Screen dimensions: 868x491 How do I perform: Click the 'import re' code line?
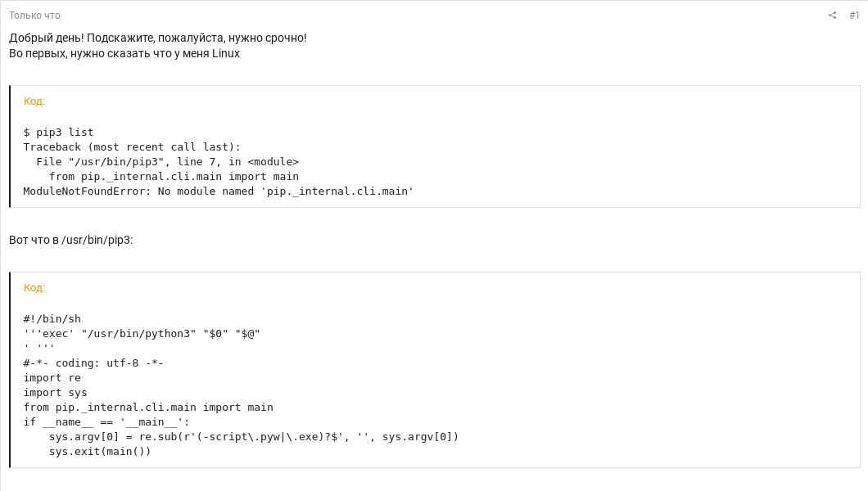pos(52,378)
